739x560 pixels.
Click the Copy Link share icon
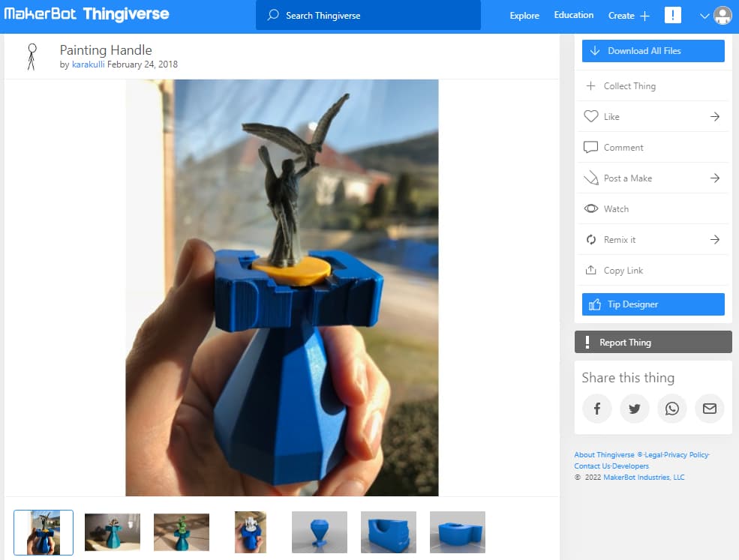coord(590,270)
